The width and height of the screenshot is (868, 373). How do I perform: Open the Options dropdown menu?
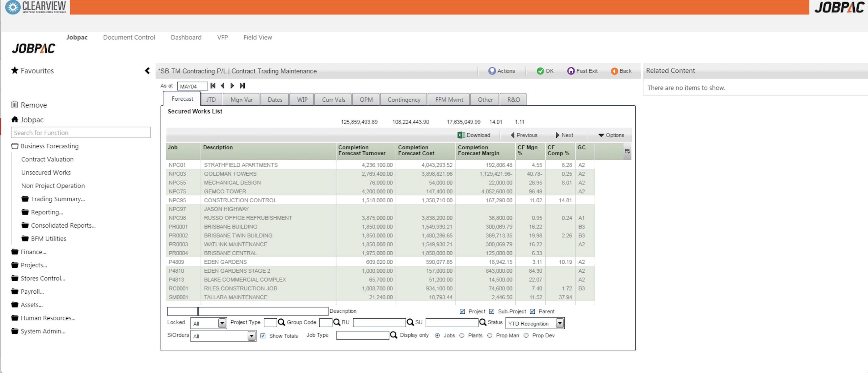[x=611, y=135]
